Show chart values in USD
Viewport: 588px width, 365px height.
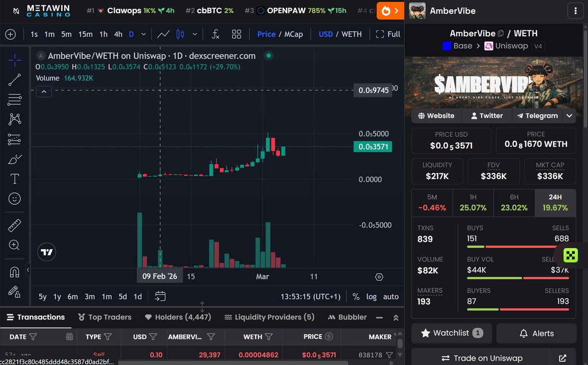(326, 34)
